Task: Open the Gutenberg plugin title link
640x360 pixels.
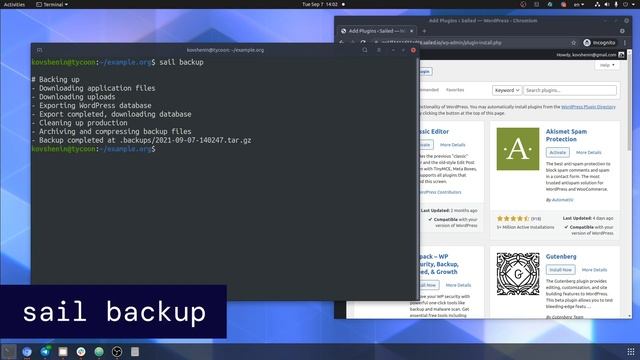Action: [561, 256]
